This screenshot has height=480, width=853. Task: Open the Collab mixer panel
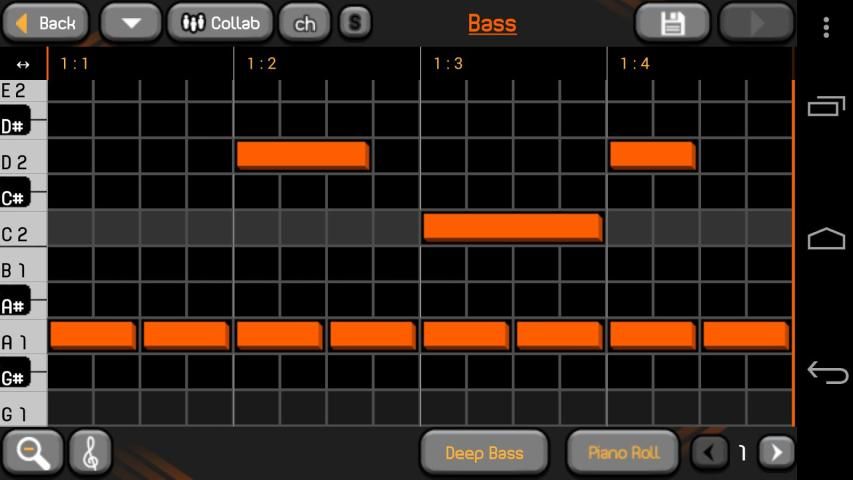click(220, 22)
